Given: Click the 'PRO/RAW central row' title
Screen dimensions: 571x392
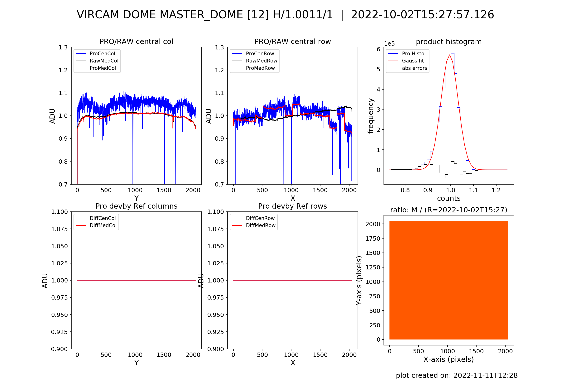Looking at the screenshot, I should 292,42.
